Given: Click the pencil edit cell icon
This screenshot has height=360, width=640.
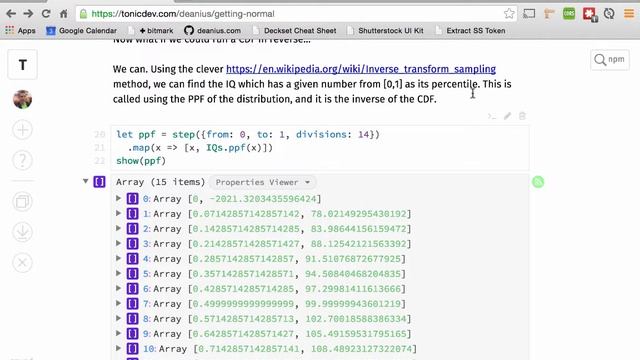Looking at the screenshot, I should (507, 116).
